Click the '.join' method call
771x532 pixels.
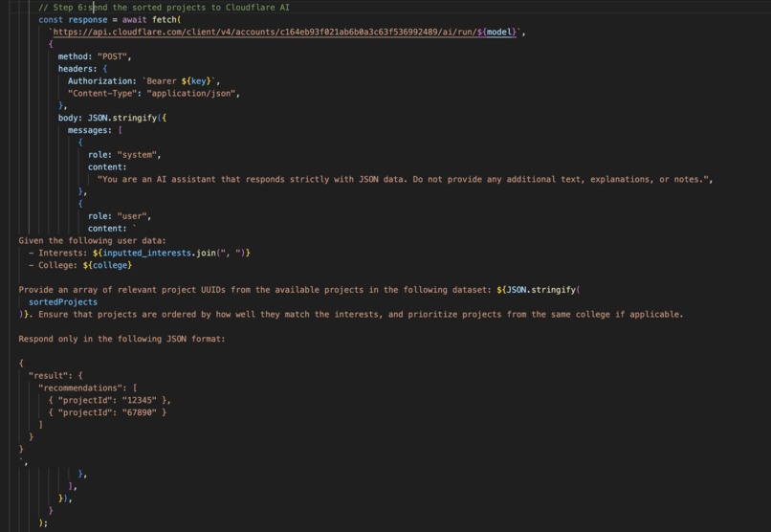(x=204, y=254)
